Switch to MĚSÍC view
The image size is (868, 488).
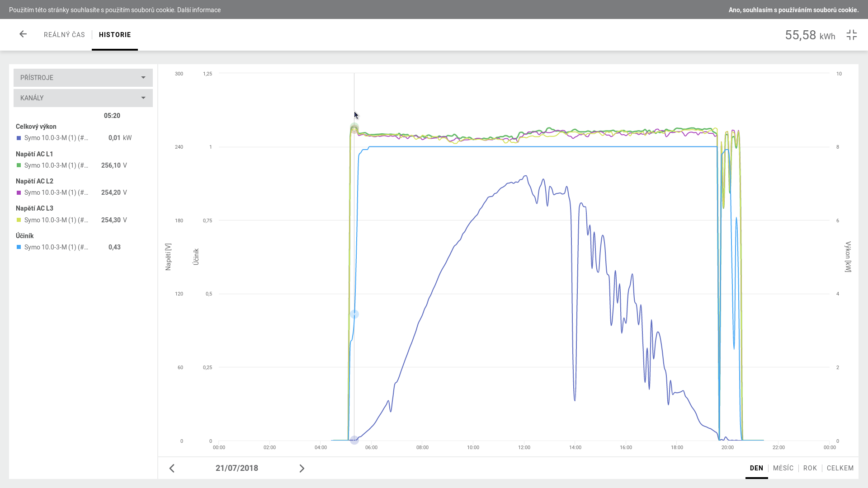[x=783, y=468]
